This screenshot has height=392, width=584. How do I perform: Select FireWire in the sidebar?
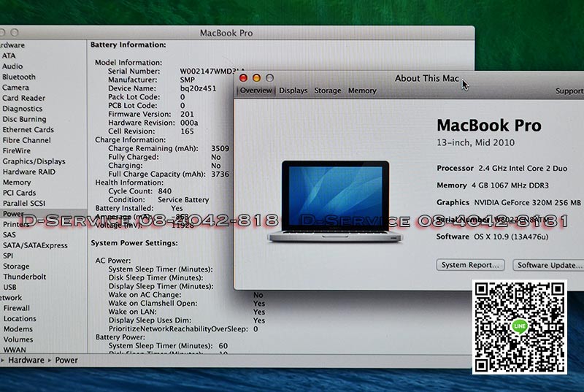point(16,151)
